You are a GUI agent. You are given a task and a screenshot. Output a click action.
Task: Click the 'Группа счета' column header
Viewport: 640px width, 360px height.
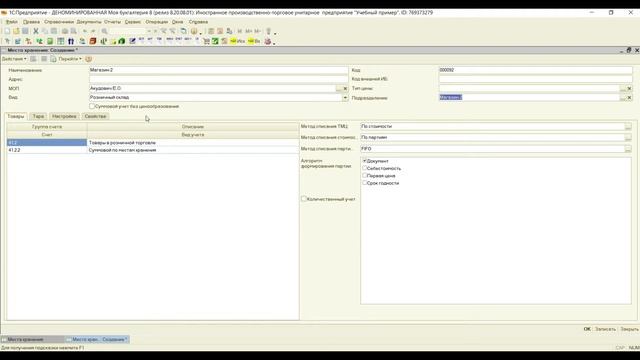47,127
